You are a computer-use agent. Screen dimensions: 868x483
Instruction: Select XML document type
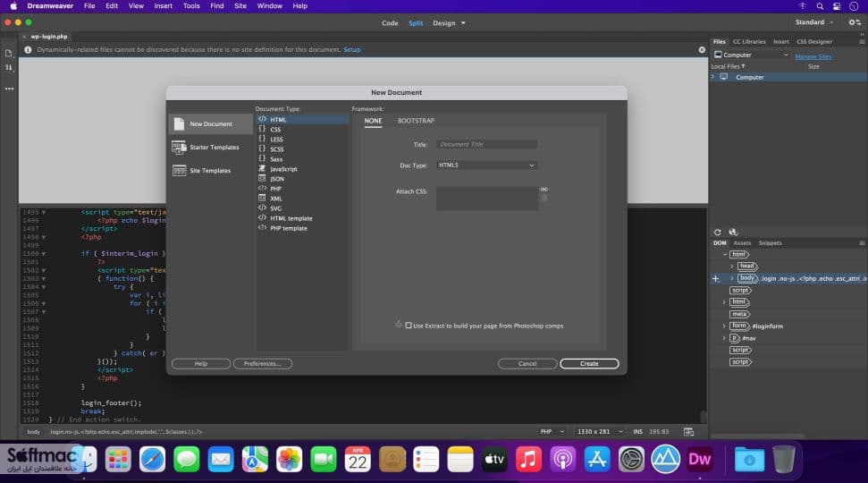[x=301, y=199]
